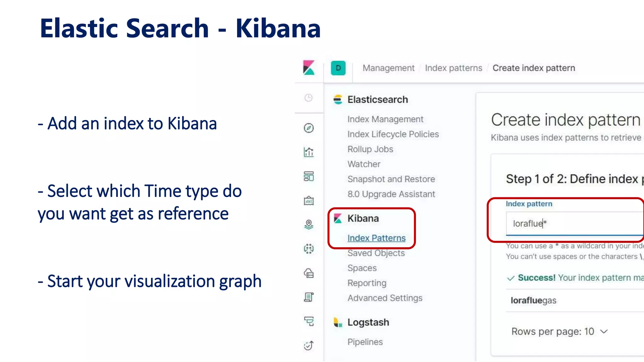The height and width of the screenshot is (362, 644).
Task: Click the Kibana logo icon
Action: click(x=309, y=68)
